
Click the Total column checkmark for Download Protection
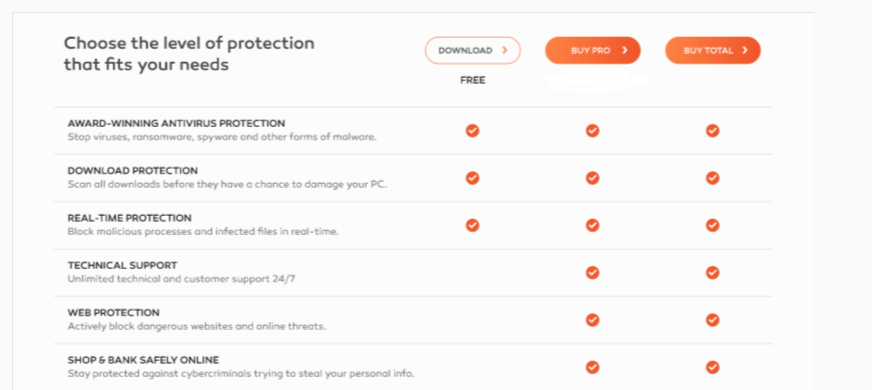[x=713, y=178]
